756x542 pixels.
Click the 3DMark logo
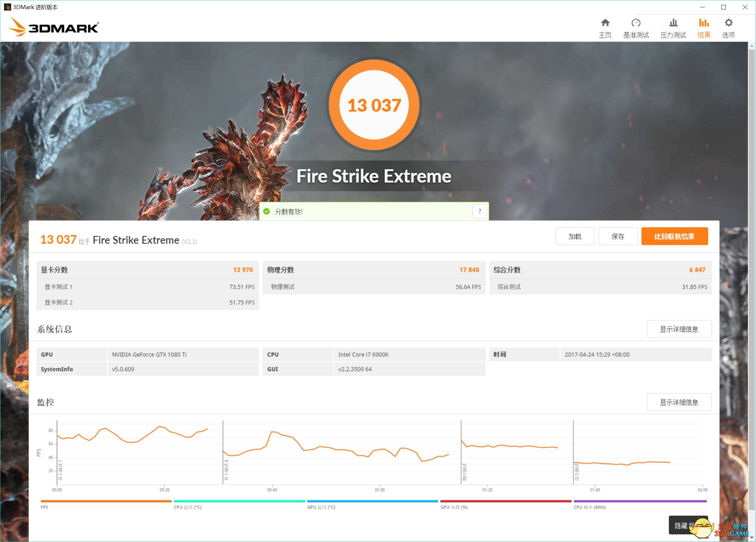pos(54,27)
